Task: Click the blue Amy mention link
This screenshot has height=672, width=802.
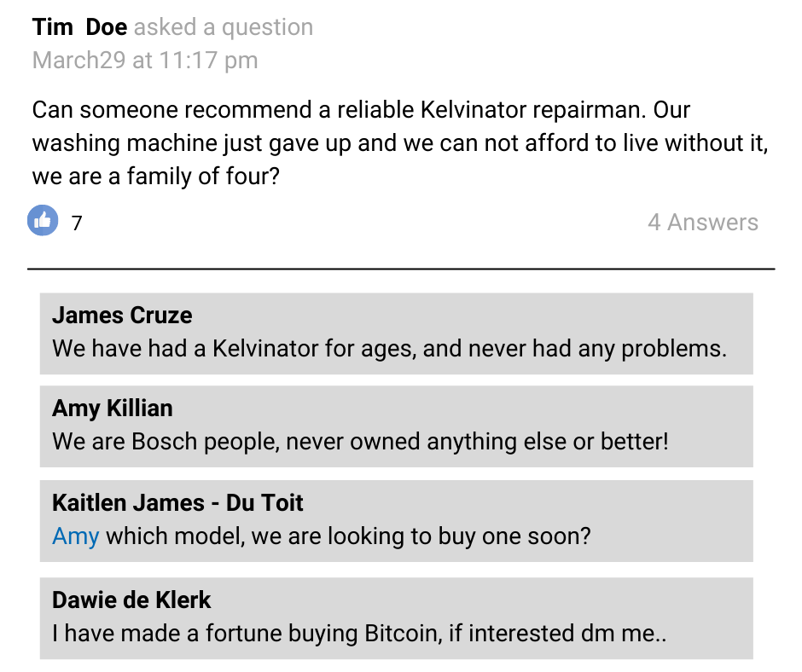Action: pyautogui.click(x=76, y=536)
